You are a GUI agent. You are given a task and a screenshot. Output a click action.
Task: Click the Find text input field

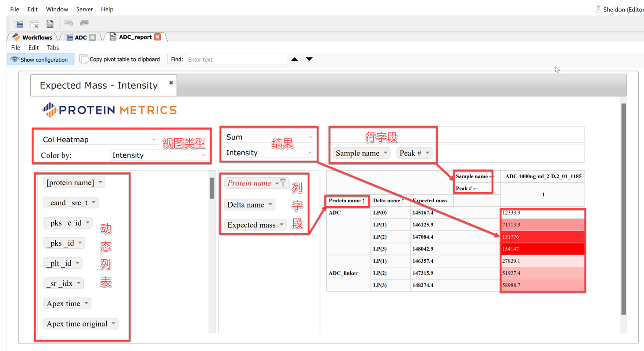point(237,59)
